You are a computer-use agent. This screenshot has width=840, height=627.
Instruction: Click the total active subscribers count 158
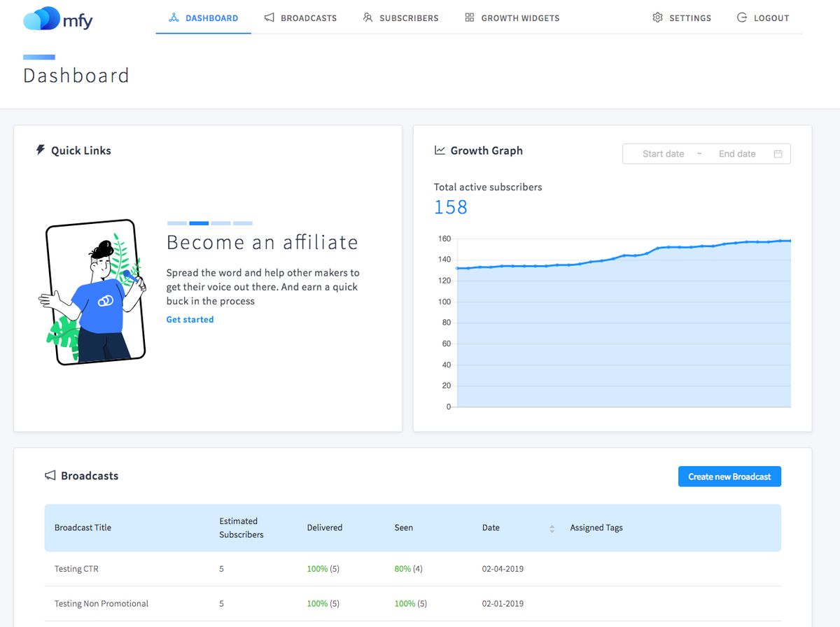(x=450, y=206)
